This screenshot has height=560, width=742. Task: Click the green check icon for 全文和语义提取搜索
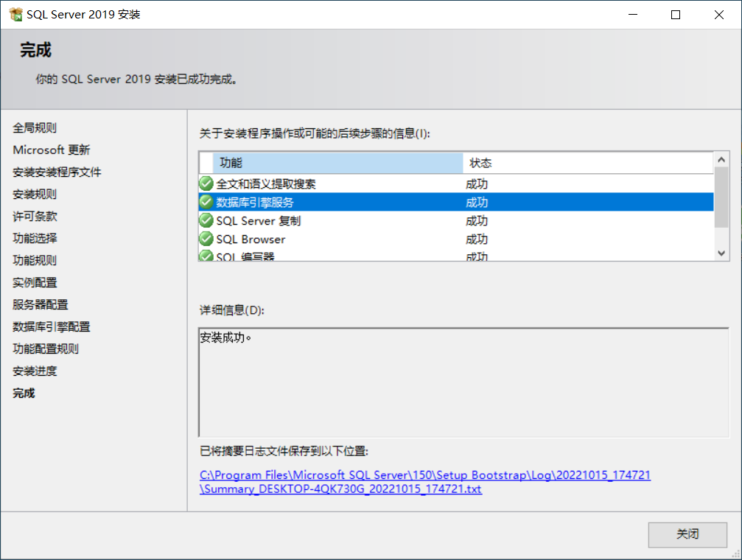(206, 183)
